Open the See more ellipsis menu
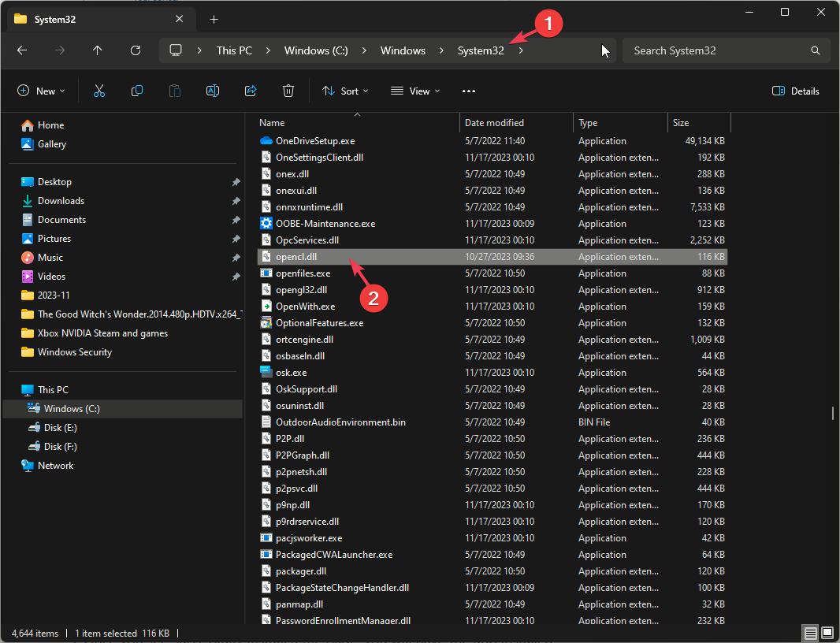The height and width of the screenshot is (643, 840). [x=469, y=91]
